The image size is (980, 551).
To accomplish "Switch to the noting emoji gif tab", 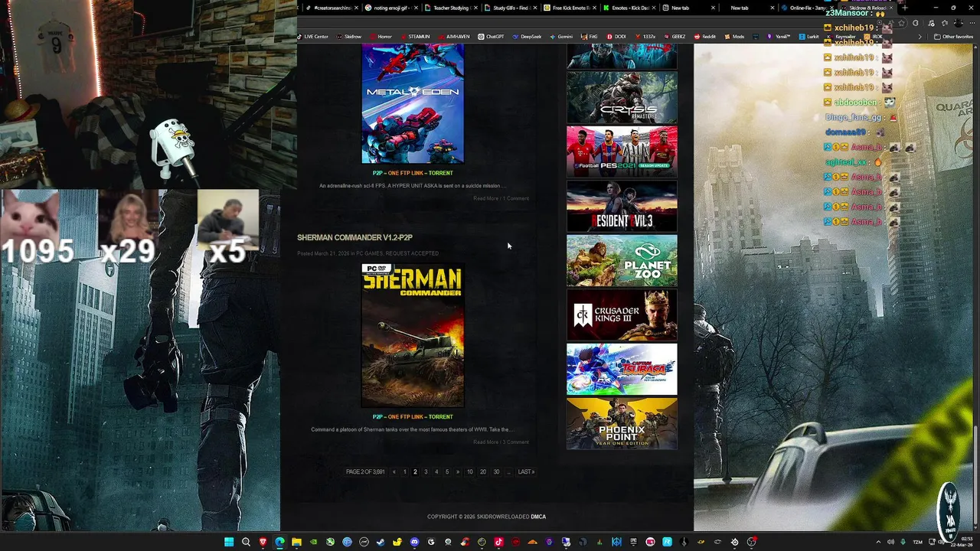I will [391, 8].
